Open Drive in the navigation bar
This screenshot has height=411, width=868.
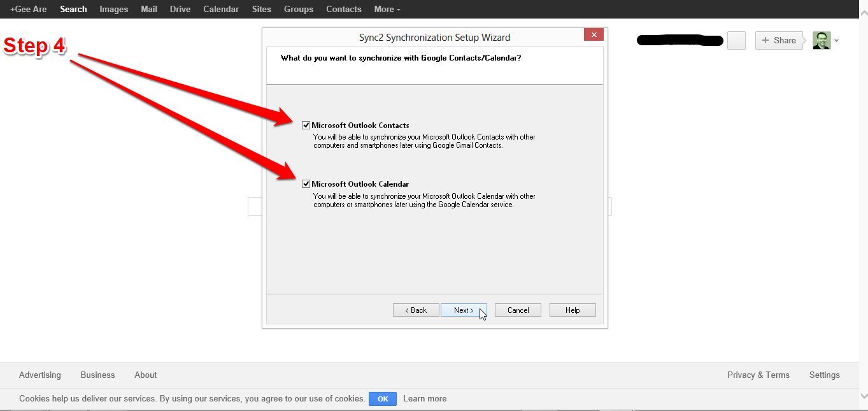(x=180, y=9)
